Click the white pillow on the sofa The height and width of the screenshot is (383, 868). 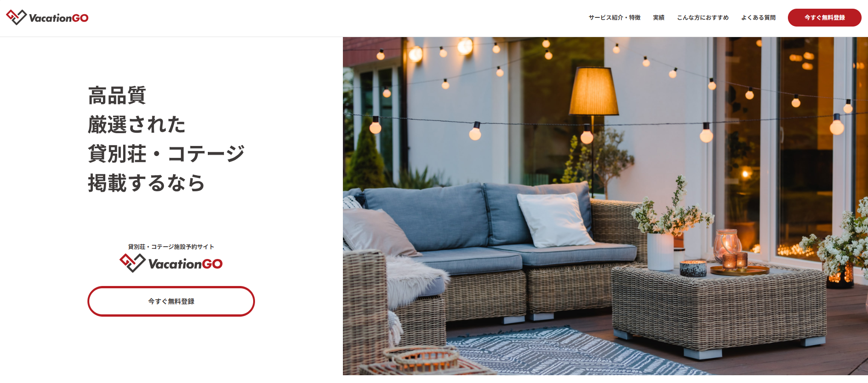point(554,219)
